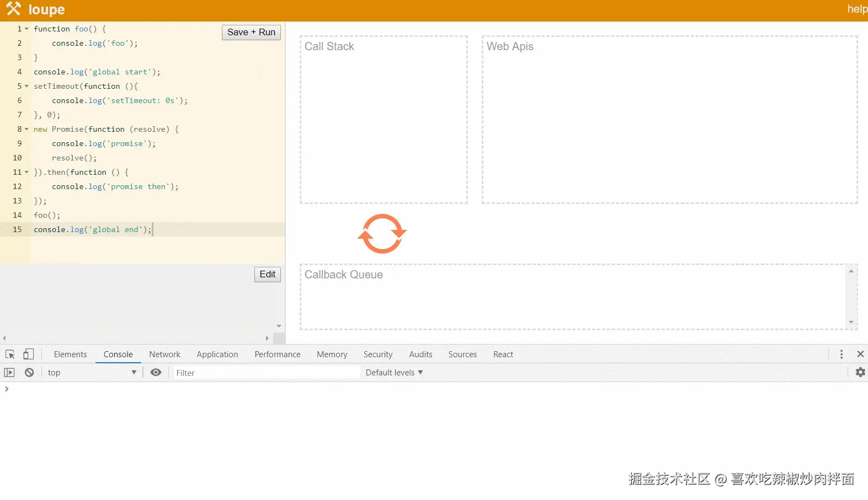Screen dimensions: 868x500
Task: Toggle the device toolbar icon
Action: click(28, 354)
